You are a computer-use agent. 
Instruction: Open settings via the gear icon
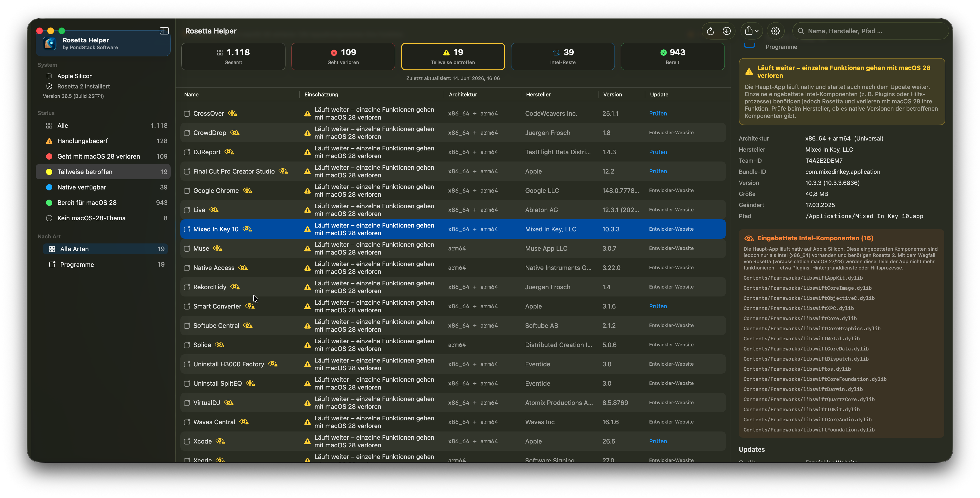pos(775,31)
